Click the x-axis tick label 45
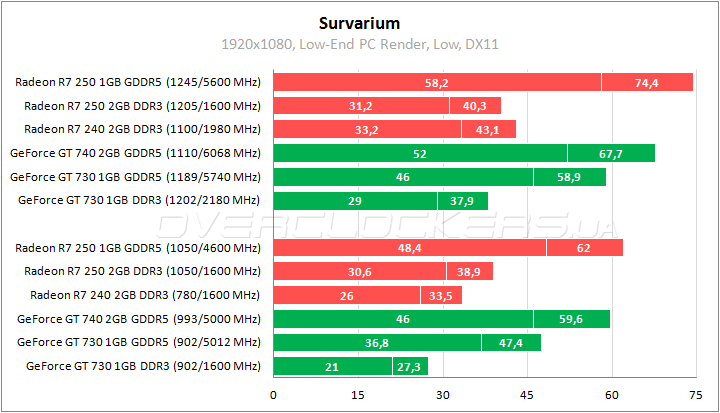 point(527,395)
